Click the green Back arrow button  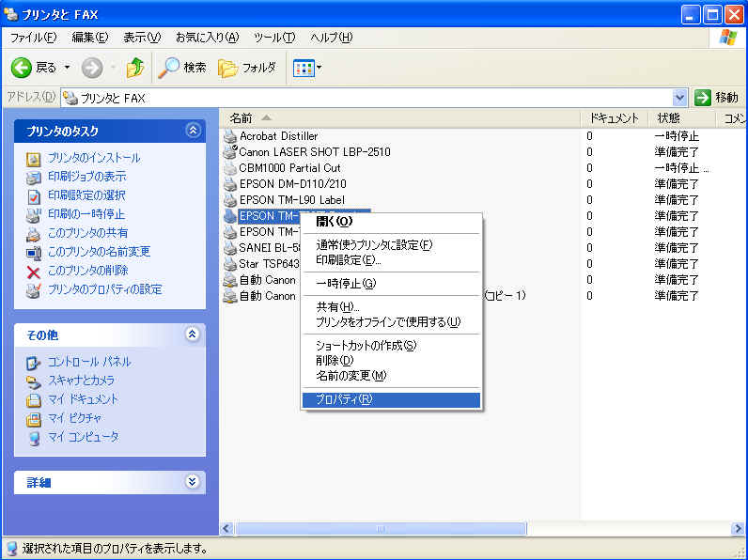point(22,69)
